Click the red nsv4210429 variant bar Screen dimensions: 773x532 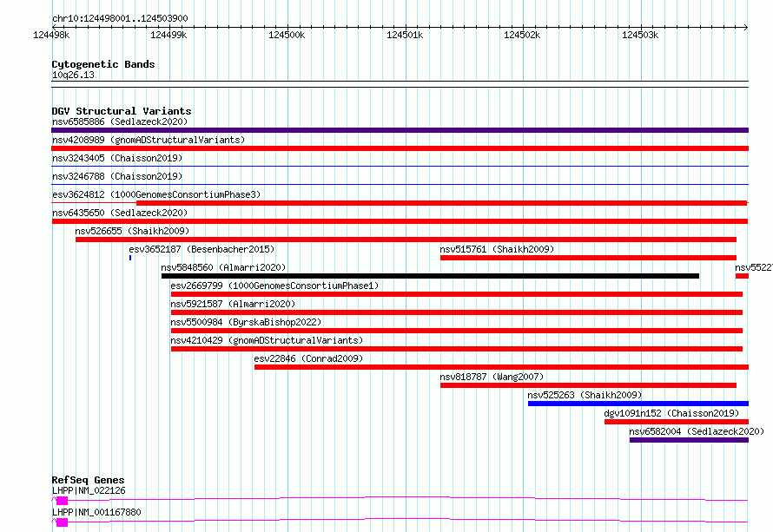click(x=457, y=349)
